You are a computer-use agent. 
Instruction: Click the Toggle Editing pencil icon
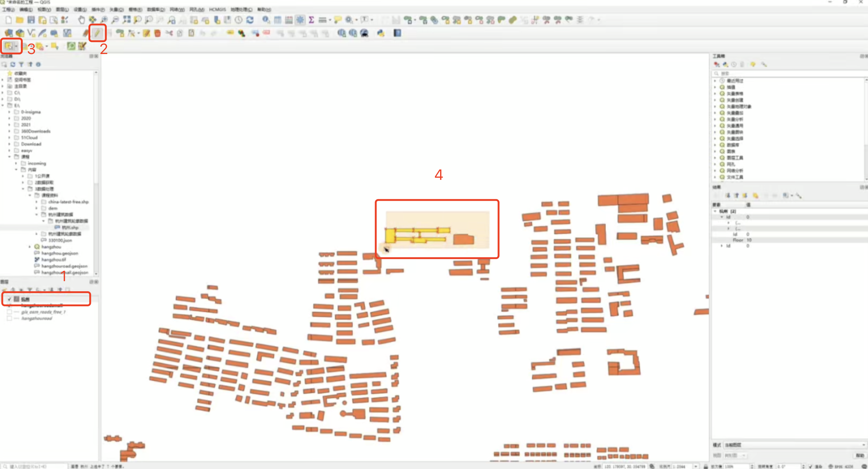tap(97, 33)
